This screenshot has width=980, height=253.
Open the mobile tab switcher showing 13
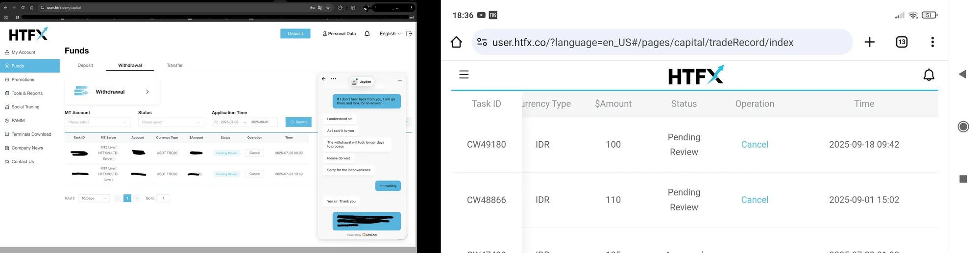pyautogui.click(x=902, y=42)
